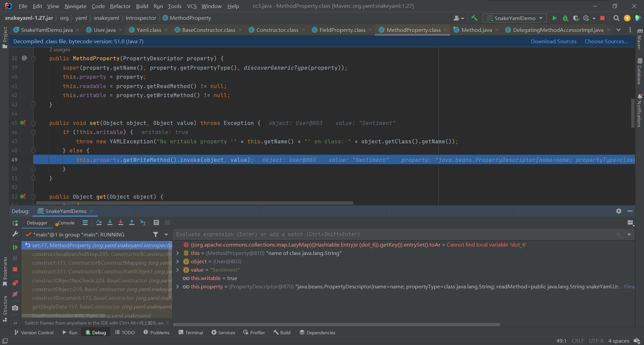Viewport: 644px width, 345px height.
Task: Click Run to Cursor icon
Action: 143,222
